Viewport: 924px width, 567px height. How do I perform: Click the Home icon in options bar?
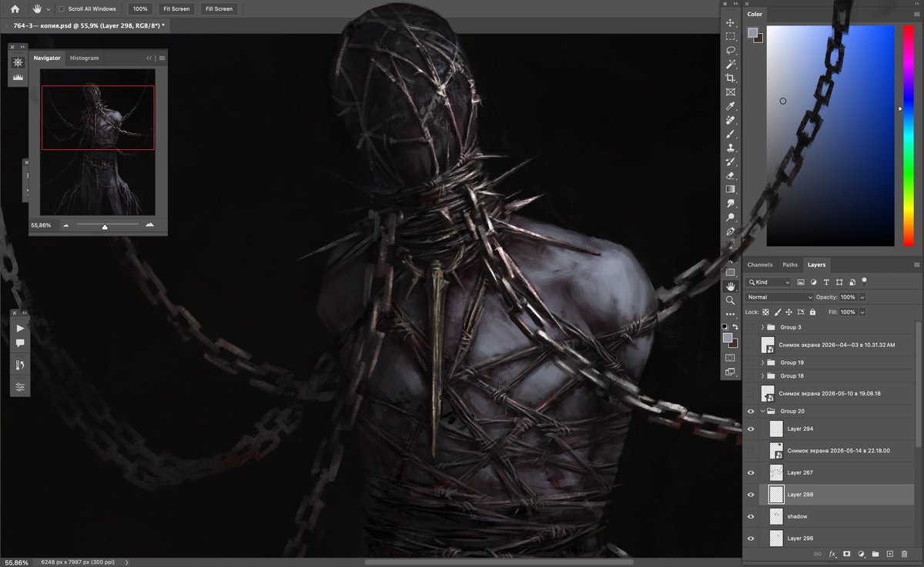click(14, 8)
